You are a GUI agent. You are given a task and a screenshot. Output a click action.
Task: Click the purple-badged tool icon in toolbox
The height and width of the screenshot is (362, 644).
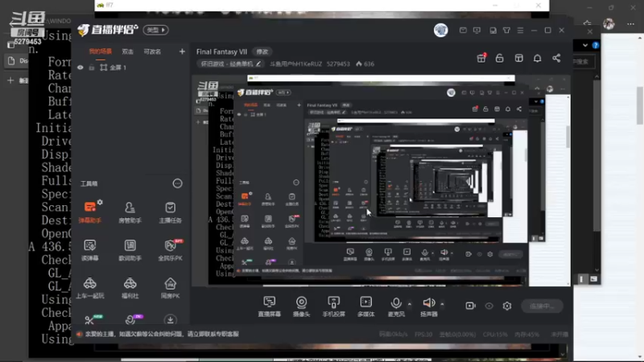(132, 319)
